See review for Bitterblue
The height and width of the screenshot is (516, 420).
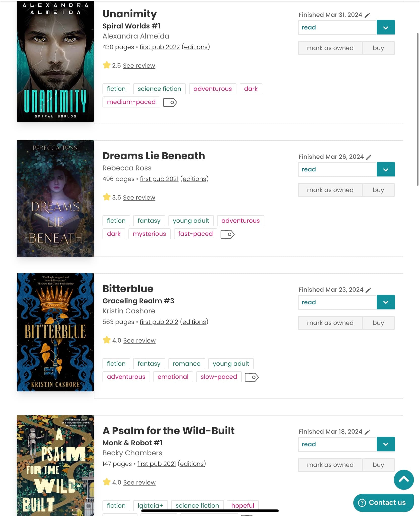click(139, 341)
